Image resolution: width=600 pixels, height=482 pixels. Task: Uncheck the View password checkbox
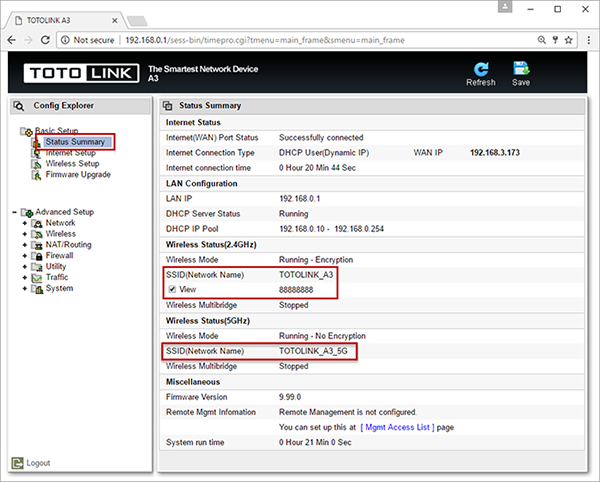click(x=172, y=289)
